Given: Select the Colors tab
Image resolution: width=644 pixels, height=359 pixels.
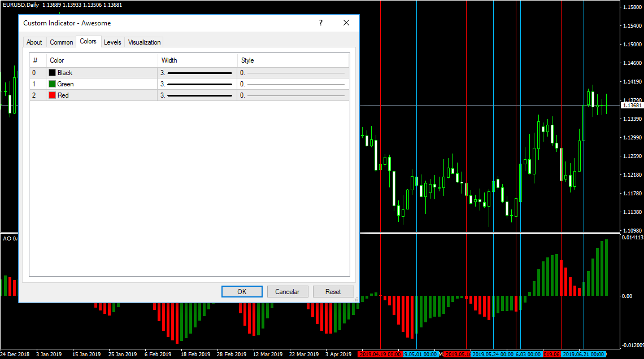Looking at the screenshot, I should tap(88, 42).
